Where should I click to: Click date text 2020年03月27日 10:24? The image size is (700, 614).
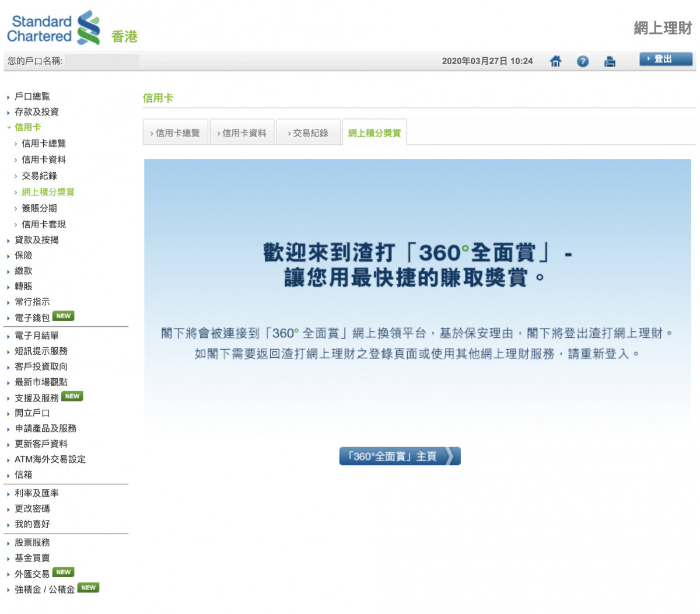tap(487, 61)
